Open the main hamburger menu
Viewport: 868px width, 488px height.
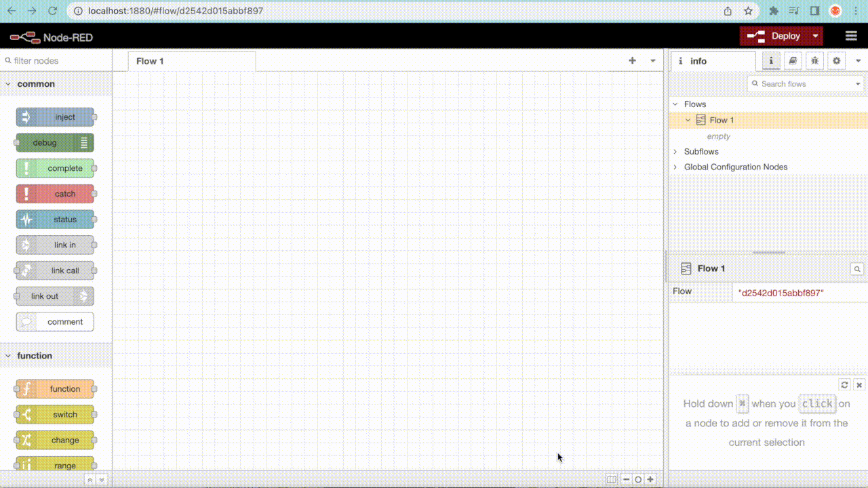coord(851,35)
